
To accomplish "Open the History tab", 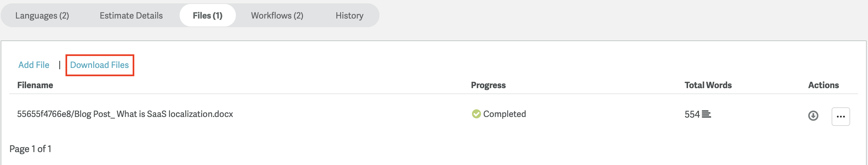I will click(x=349, y=16).
